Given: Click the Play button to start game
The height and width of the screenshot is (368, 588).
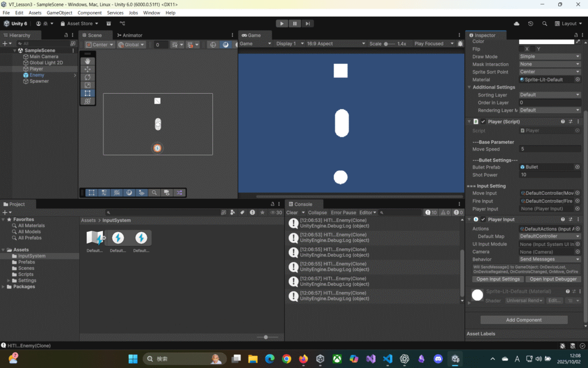Looking at the screenshot, I should (281, 24).
